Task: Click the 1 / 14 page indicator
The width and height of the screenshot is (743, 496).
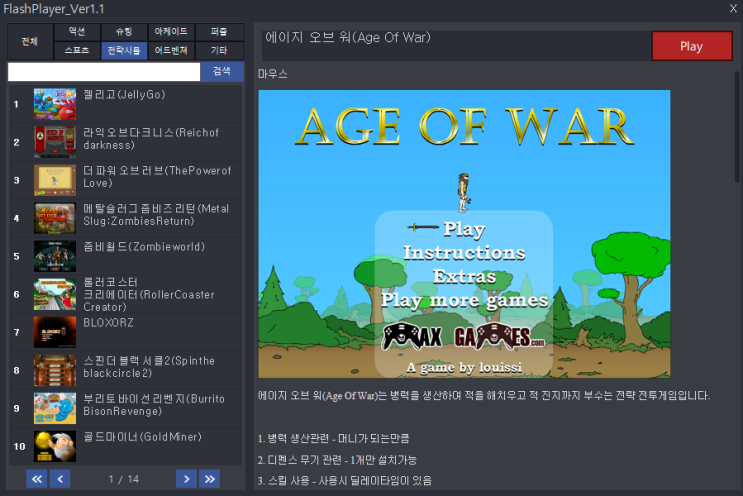Action: 123,479
